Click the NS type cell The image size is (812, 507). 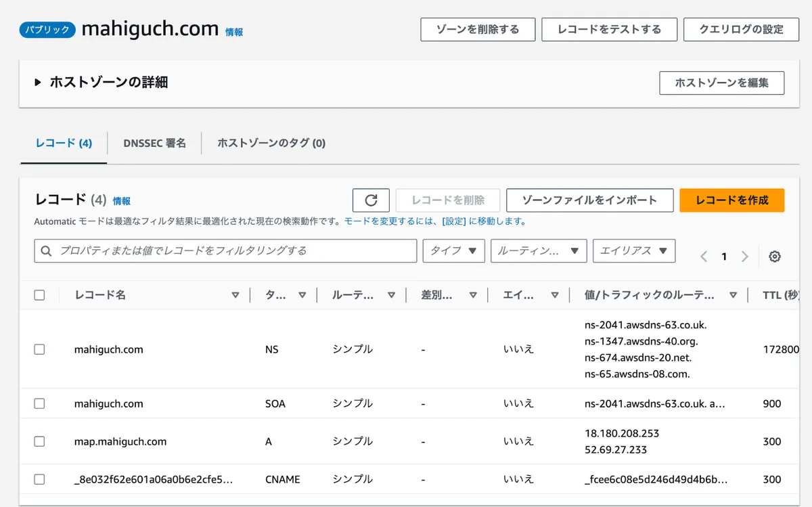point(272,349)
